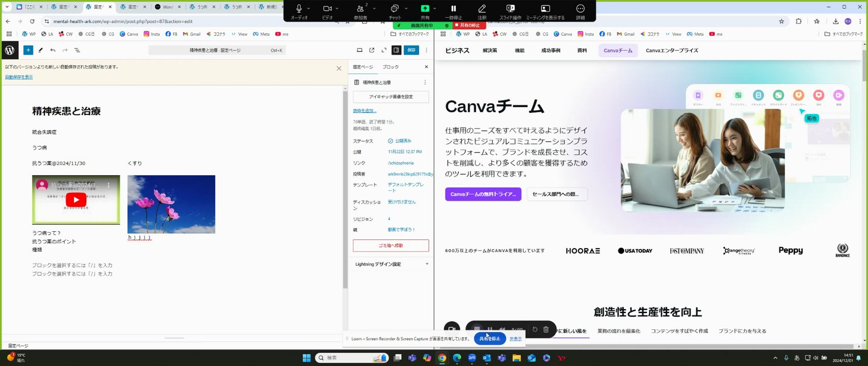Select the pencil tools icon in editor
Image resolution: width=868 pixels, height=366 pixels.
41,50
